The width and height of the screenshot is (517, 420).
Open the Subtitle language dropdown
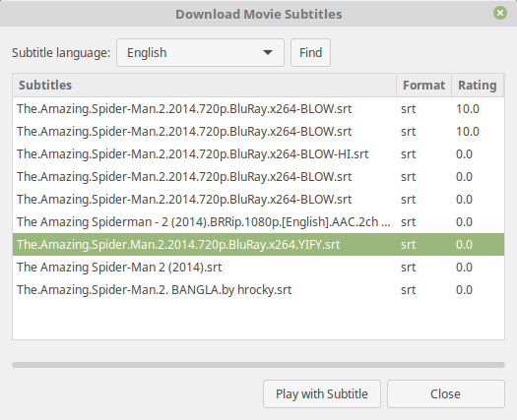tap(200, 53)
